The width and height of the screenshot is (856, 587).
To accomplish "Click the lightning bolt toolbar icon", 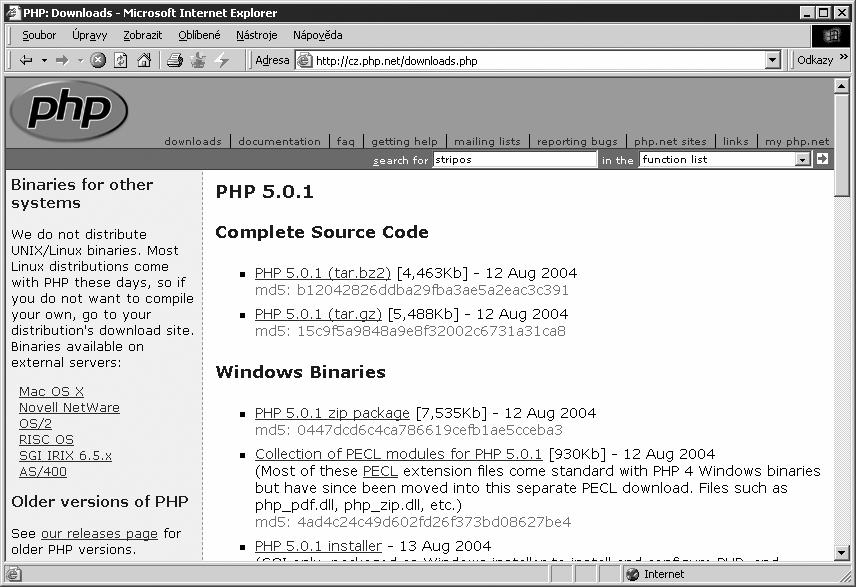I will pyautogui.click(x=222, y=60).
